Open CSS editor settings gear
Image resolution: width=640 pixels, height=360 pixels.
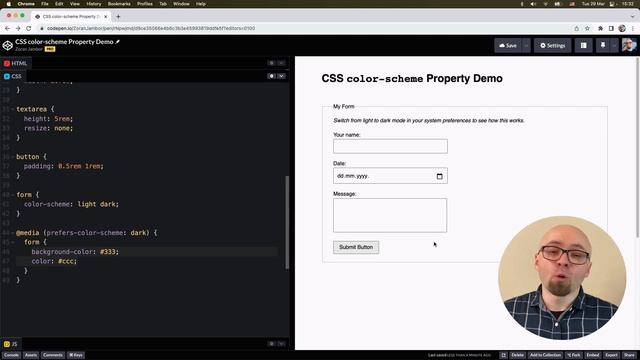[271, 76]
